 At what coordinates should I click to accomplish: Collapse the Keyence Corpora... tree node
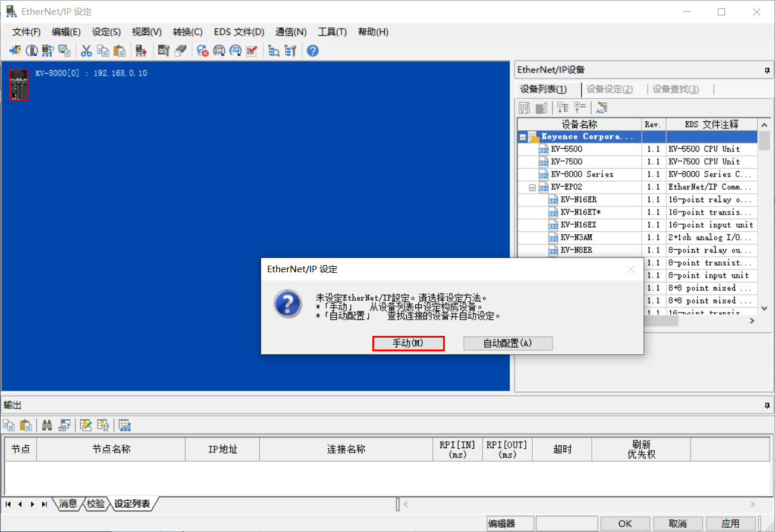pos(523,136)
